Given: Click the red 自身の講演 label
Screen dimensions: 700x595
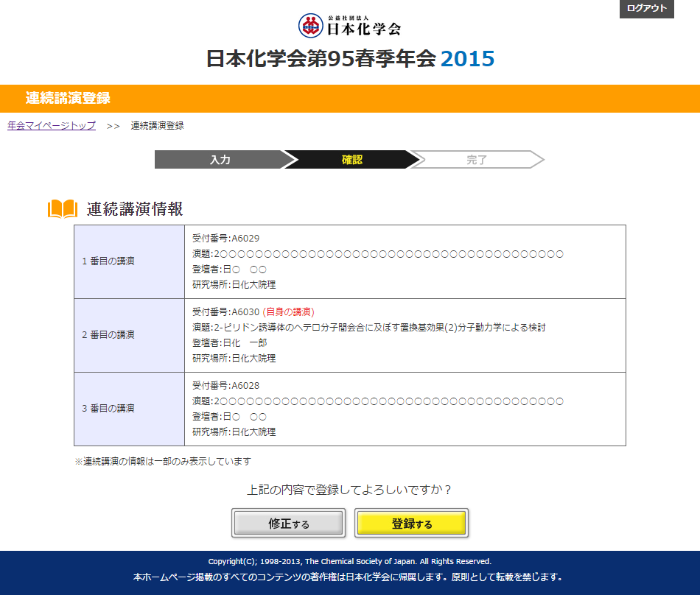Looking at the screenshot, I should coord(293,312).
